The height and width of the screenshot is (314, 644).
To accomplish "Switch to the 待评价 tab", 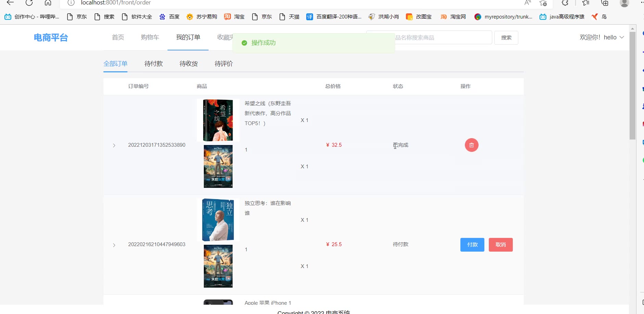I will click(224, 64).
